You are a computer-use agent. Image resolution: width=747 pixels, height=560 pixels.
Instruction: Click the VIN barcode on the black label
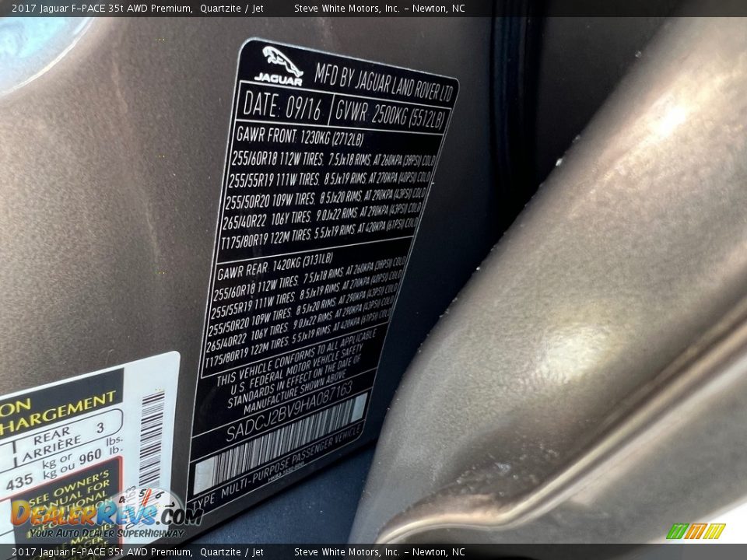pos(280,443)
